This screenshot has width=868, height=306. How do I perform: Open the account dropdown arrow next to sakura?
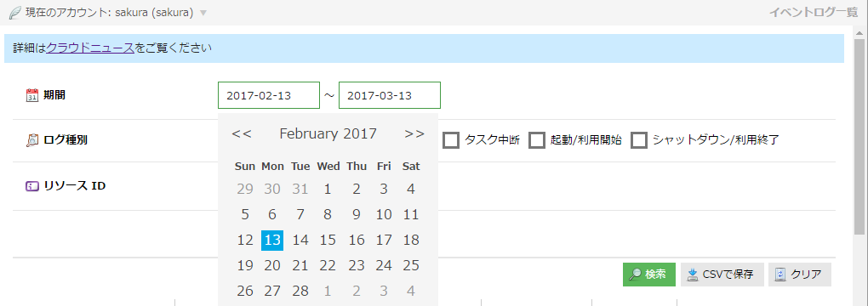pos(203,14)
